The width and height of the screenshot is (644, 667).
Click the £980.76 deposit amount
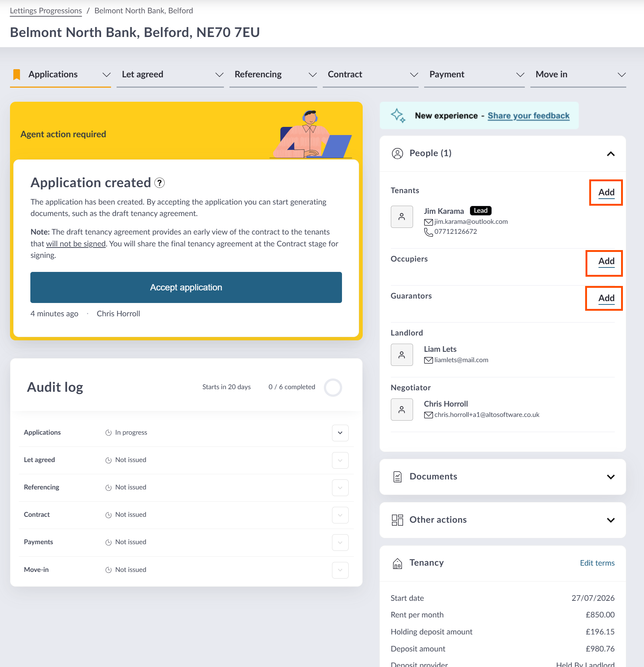600,649
